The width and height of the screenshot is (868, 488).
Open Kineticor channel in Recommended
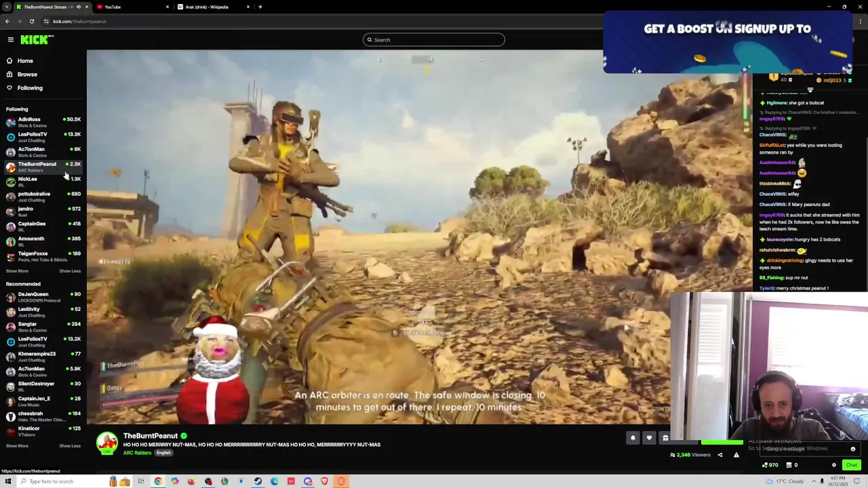coord(43,431)
